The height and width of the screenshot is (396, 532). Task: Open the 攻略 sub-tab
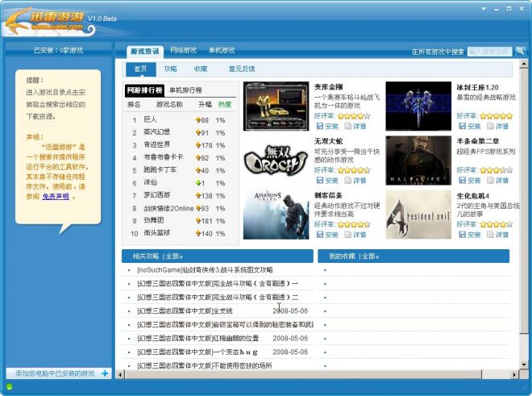coord(170,69)
